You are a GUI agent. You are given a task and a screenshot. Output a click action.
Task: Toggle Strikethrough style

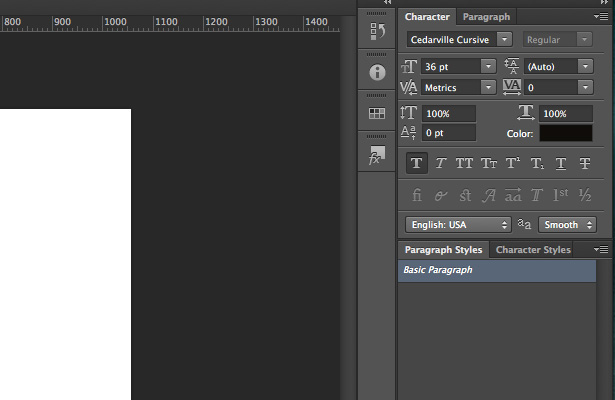(x=585, y=163)
